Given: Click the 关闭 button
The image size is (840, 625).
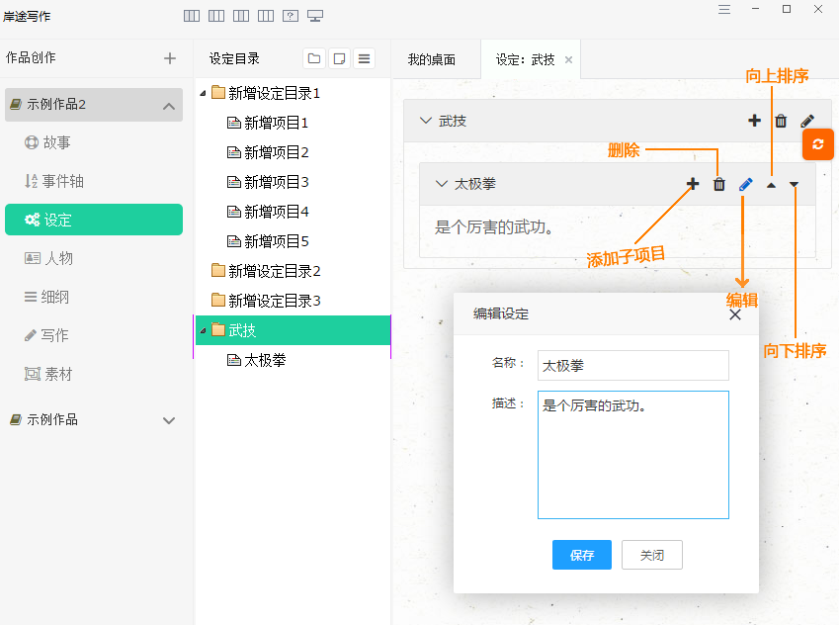Looking at the screenshot, I should point(652,555).
